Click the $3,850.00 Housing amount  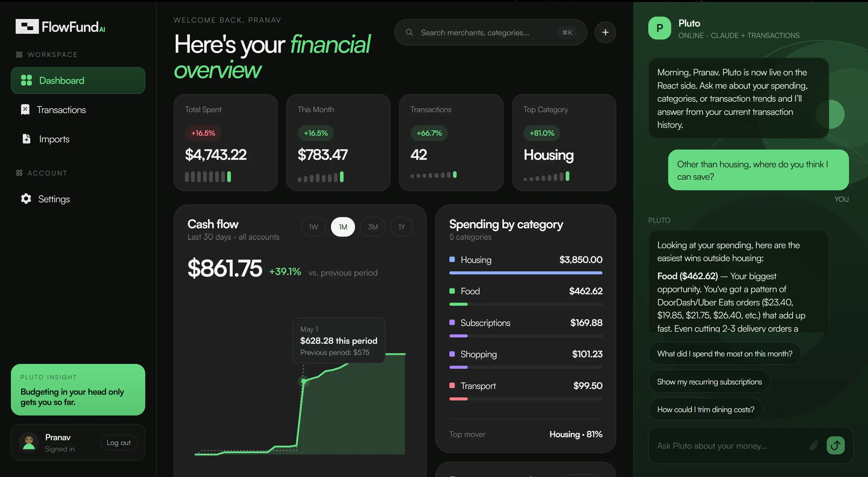click(x=580, y=260)
